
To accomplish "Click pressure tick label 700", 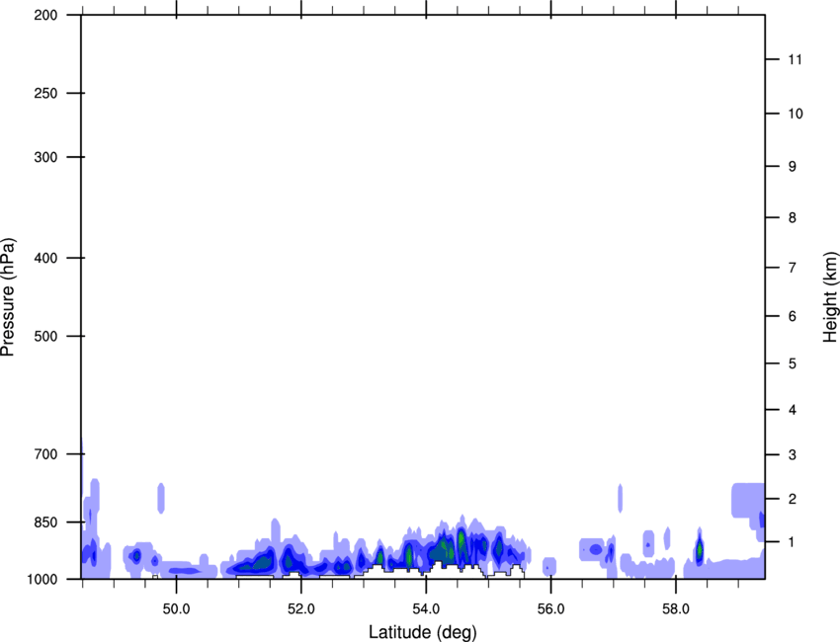I will coord(45,454).
